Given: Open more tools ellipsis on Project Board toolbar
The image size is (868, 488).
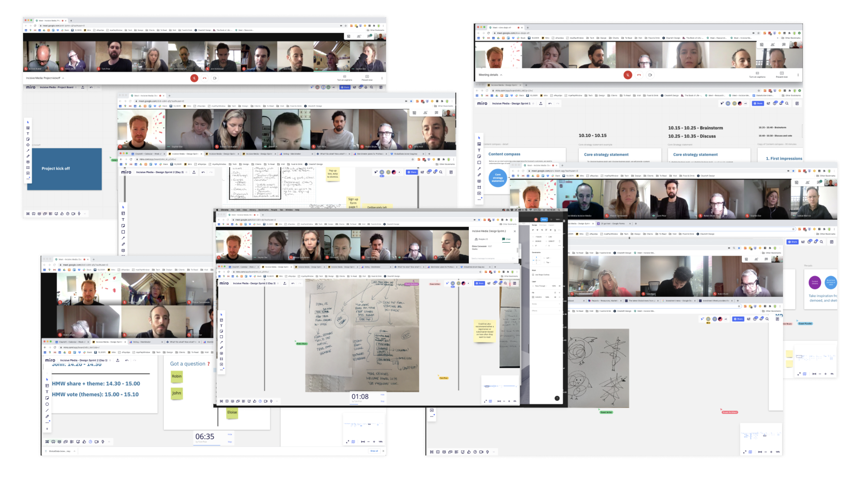Looking at the screenshot, I should pyautogui.click(x=28, y=179).
